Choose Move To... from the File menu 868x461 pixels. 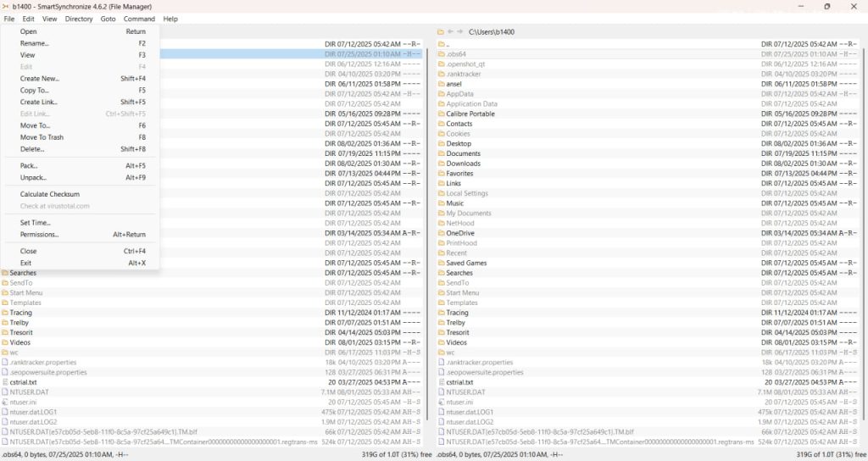[x=80, y=125]
